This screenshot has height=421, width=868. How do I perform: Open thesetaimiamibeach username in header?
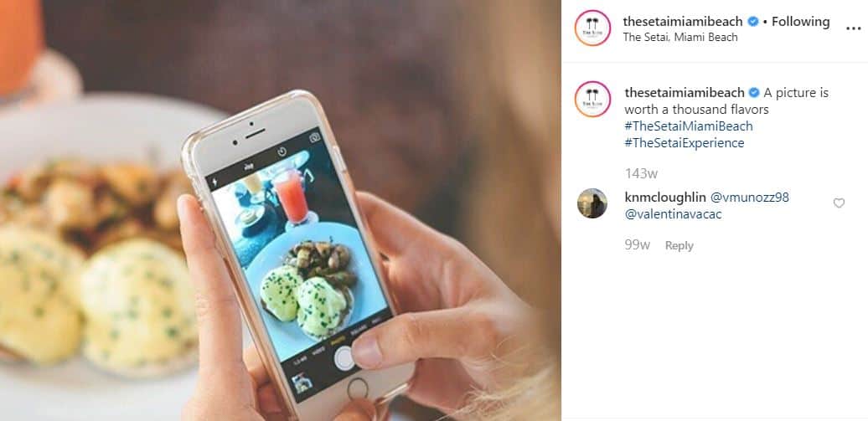(x=683, y=22)
